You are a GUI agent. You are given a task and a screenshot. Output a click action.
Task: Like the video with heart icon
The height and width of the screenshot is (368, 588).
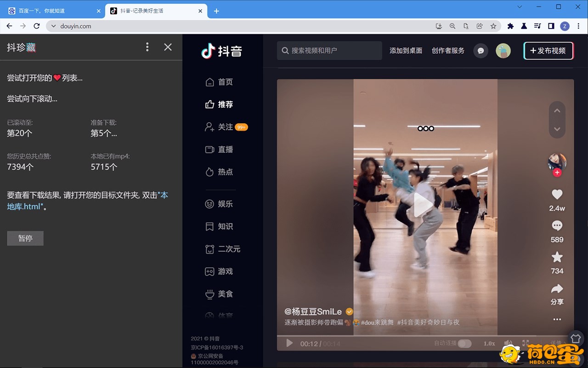point(557,195)
